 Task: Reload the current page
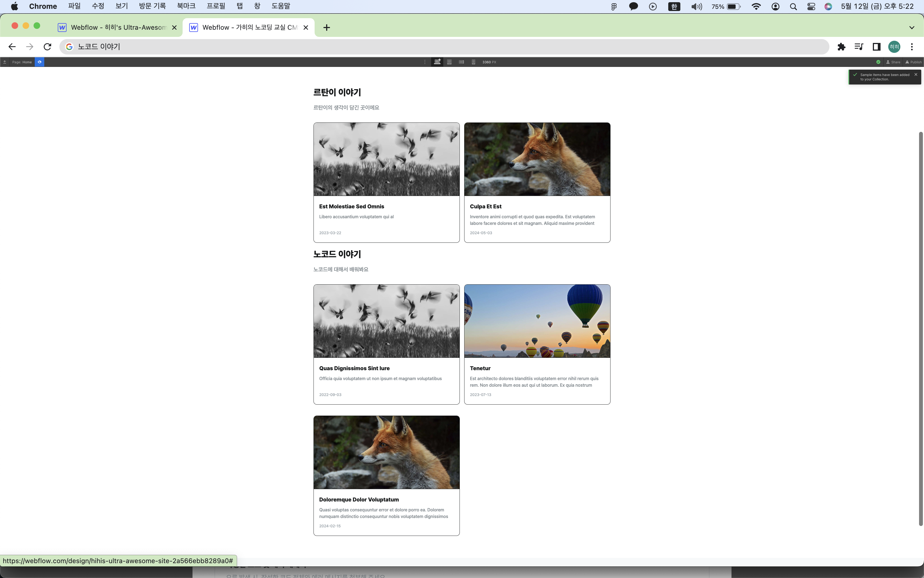(47, 47)
